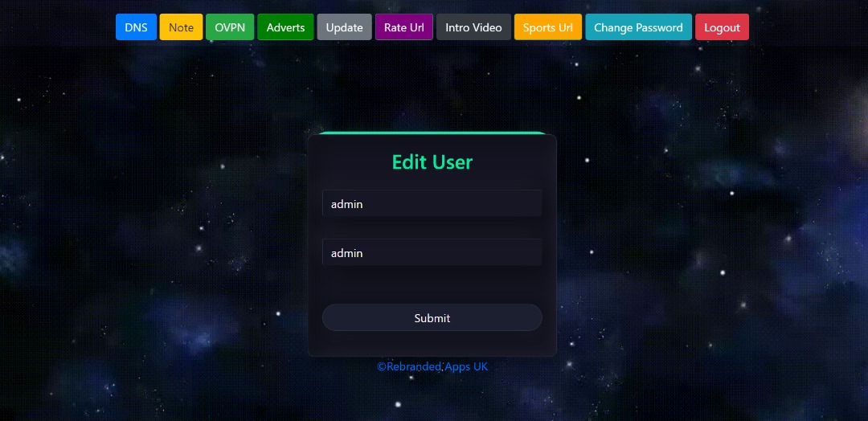Log out using the red Logout button

pos(722,27)
